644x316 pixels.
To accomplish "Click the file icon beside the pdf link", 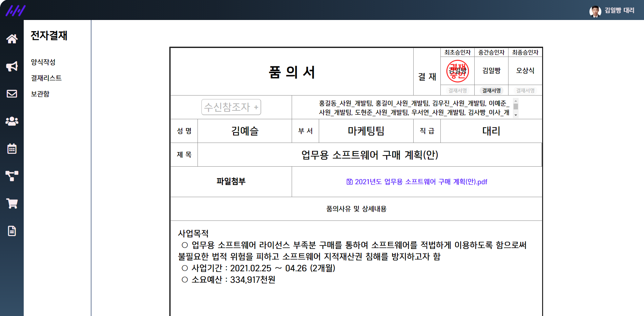I will (350, 182).
